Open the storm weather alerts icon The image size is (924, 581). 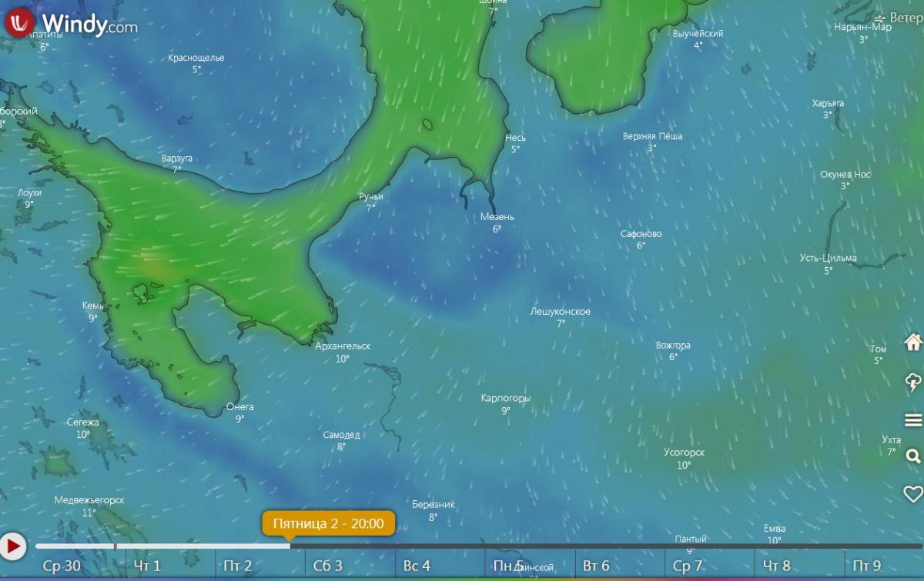coord(913,381)
